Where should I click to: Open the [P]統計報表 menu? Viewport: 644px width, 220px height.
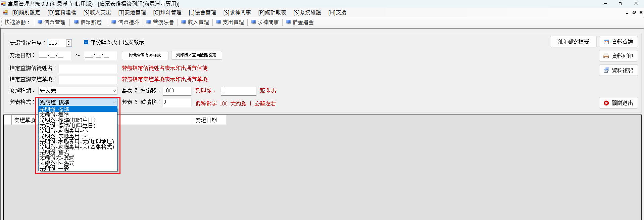272,12
